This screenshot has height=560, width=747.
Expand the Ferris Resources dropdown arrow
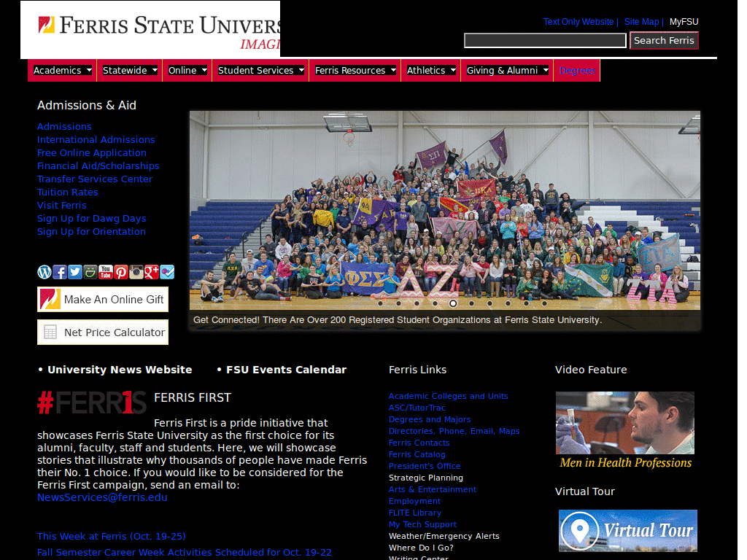pyautogui.click(x=393, y=71)
